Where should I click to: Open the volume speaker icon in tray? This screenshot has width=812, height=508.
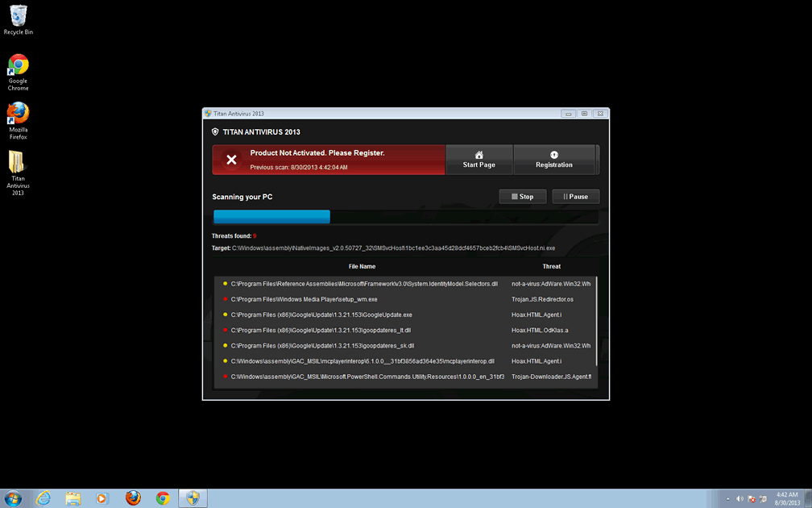pyautogui.click(x=739, y=498)
